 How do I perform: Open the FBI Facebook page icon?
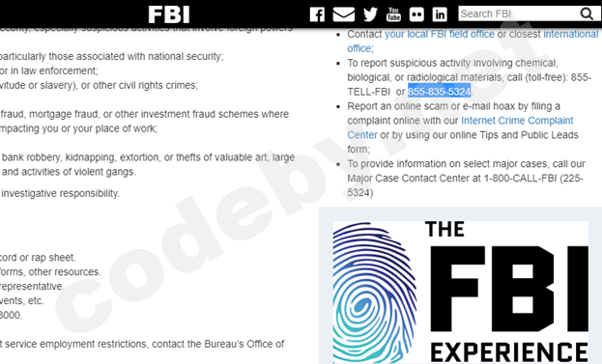(317, 14)
